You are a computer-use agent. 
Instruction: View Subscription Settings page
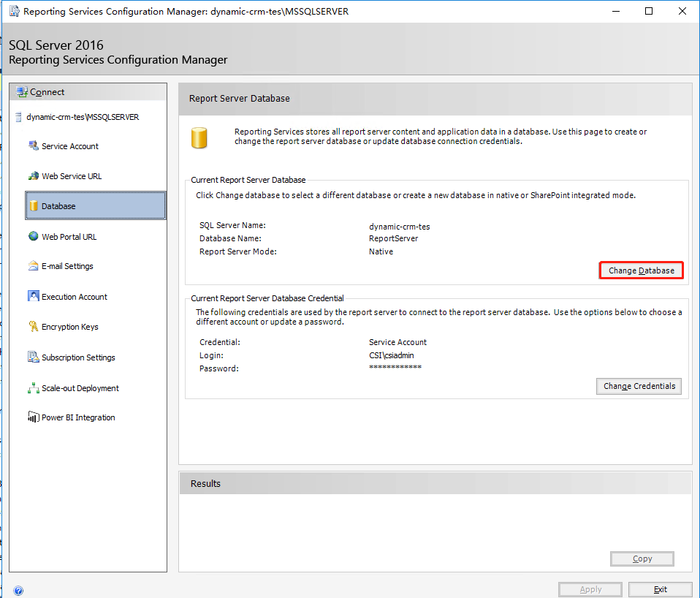point(79,357)
